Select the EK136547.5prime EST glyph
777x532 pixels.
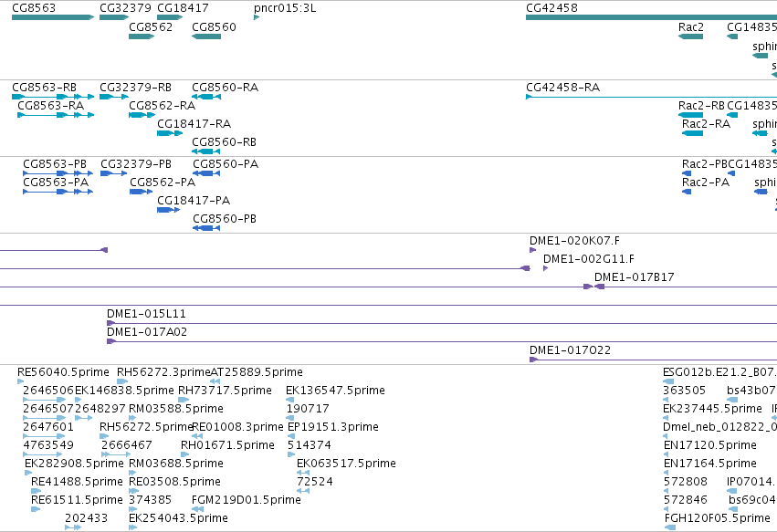click(289, 400)
